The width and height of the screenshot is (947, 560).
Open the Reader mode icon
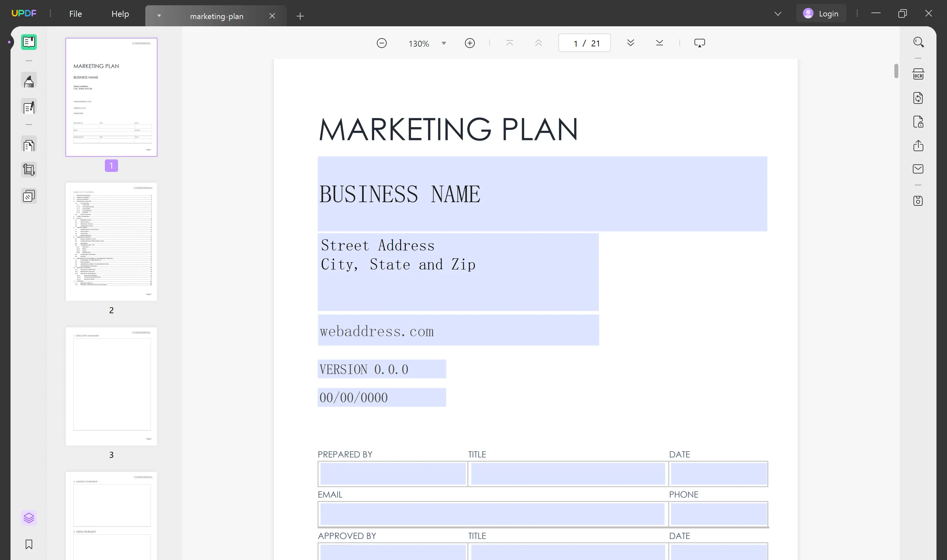tap(29, 42)
